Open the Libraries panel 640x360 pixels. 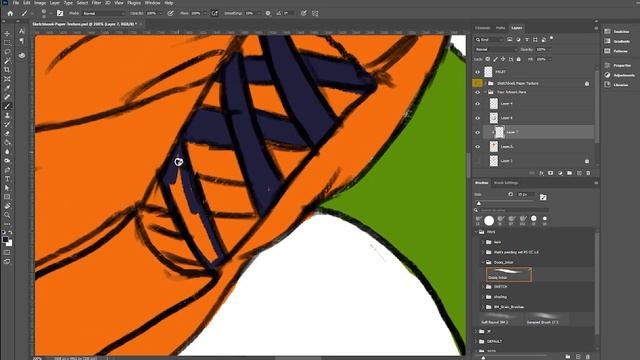616,85
